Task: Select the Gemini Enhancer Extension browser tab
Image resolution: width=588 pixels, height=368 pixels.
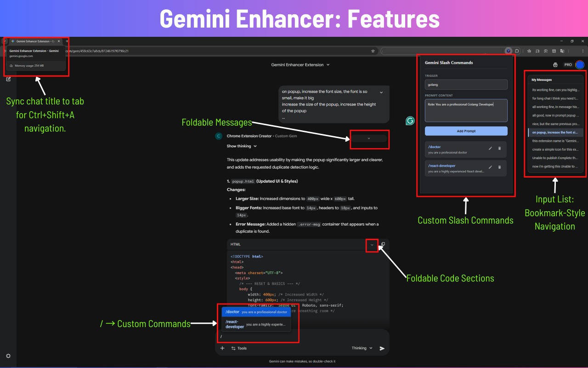Action: (36, 41)
